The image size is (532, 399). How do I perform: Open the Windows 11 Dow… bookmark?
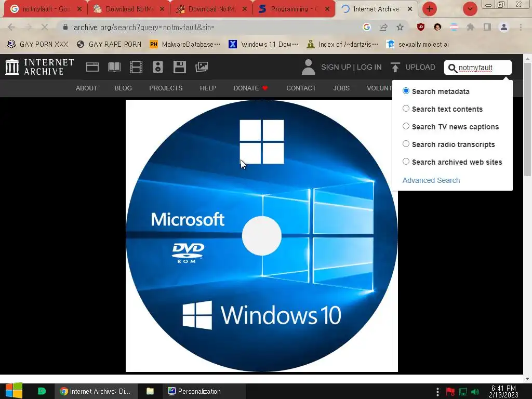coord(263,44)
